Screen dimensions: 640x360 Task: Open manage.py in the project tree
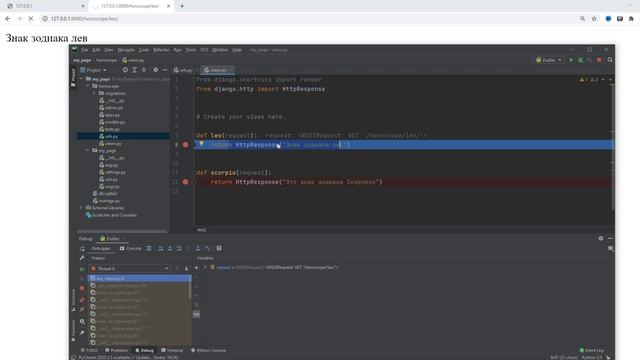pyautogui.click(x=107, y=201)
